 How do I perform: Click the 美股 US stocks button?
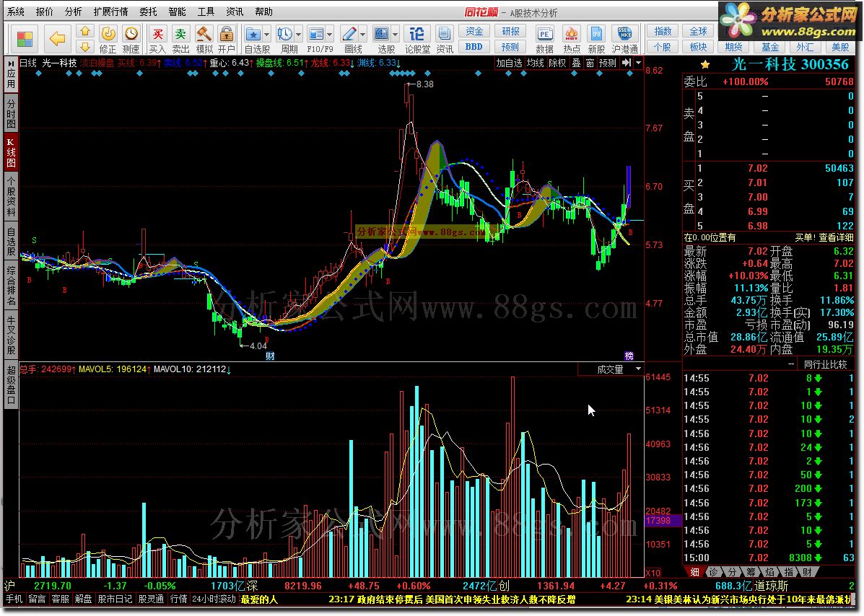[x=840, y=48]
